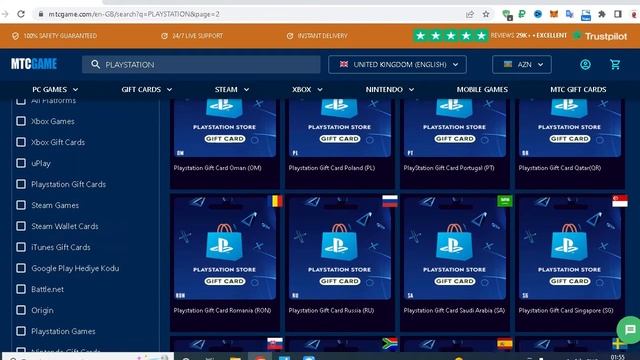
Task: Open Playstation Gift Card Romania (RON) link
Action: [222, 310]
